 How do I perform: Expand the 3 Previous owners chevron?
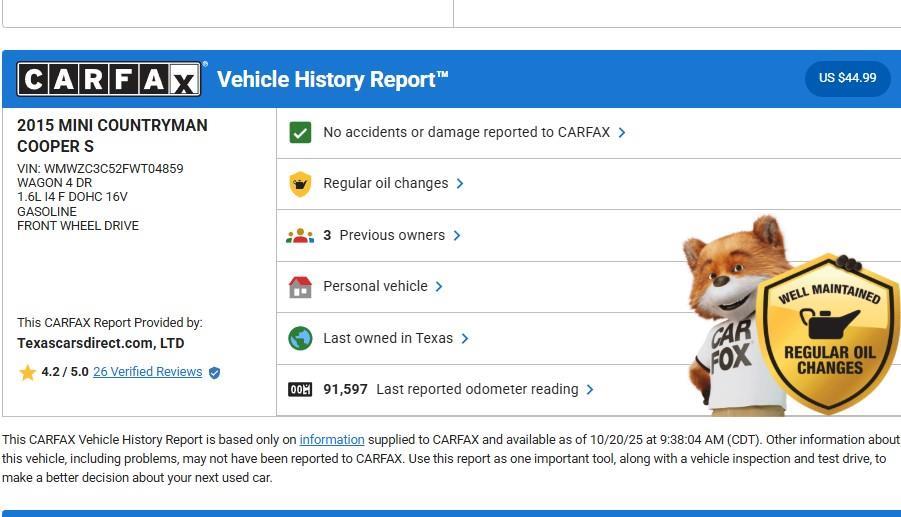[x=457, y=236]
